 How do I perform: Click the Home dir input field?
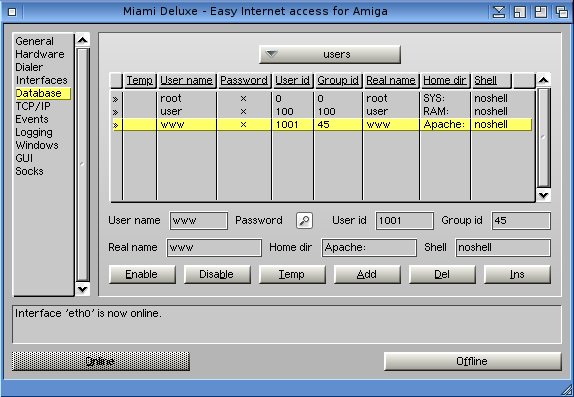369,248
